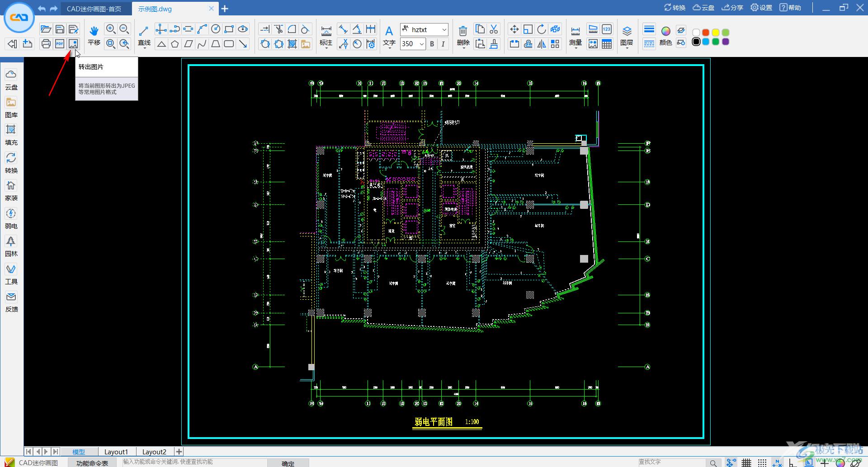Pick the red color swatch

pyautogui.click(x=706, y=33)
